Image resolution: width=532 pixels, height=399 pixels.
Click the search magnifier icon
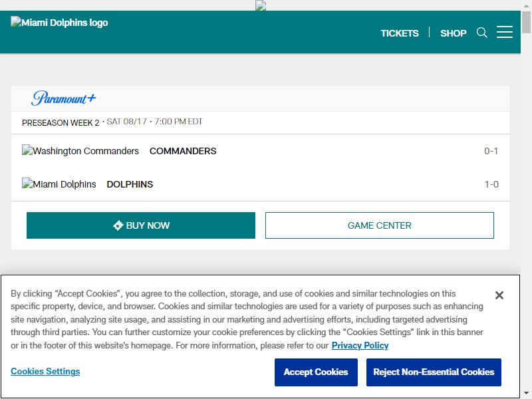click(x=481, y=33)
